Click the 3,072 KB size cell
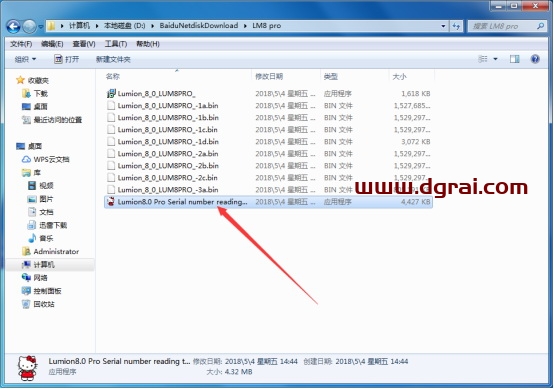The width and height of the screenshot is (554, 389). (416, 142)
